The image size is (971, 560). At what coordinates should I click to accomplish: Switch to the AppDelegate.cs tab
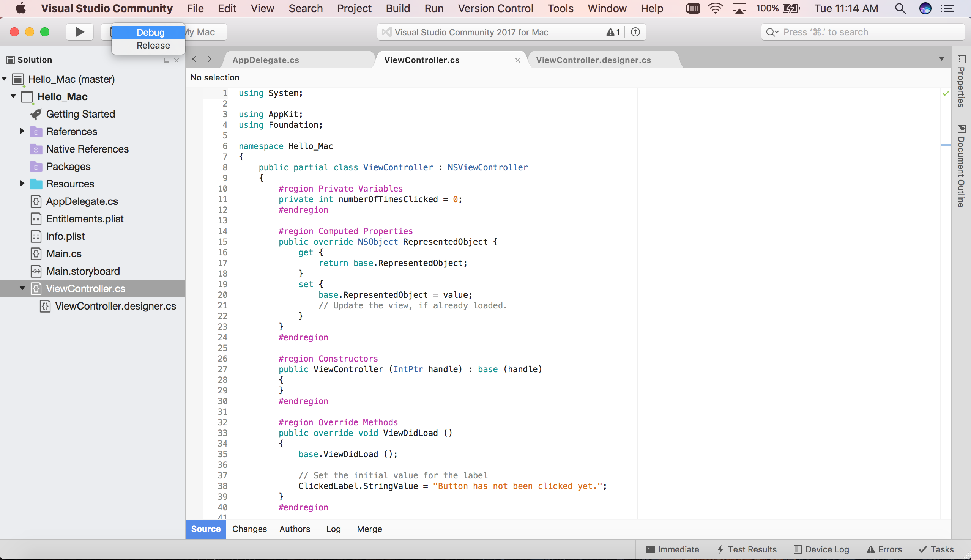(x=265, y=60)
